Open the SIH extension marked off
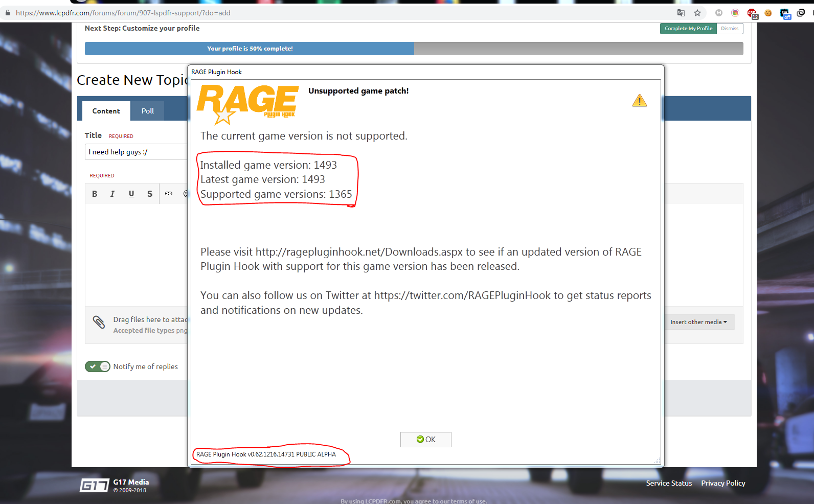The height and width of the screenshot is (504, 814). [x=785, y=14]
